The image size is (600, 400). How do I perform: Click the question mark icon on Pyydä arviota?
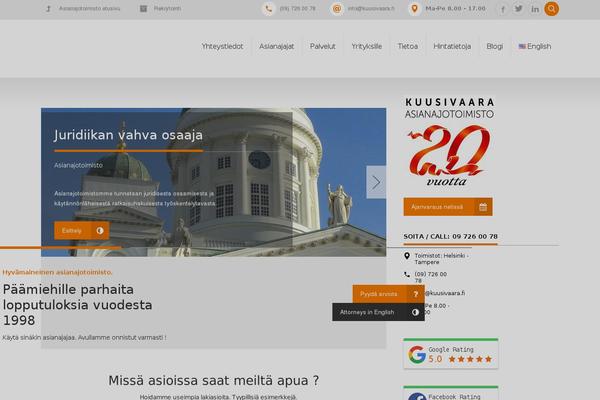point(416,294)
